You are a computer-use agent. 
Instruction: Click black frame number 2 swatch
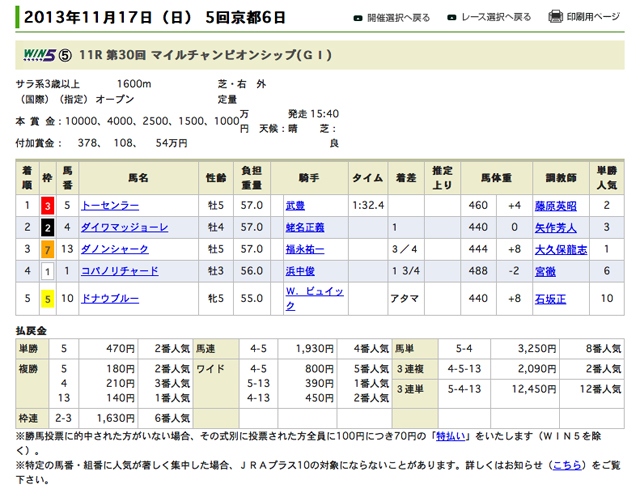[x=48, y=227]
